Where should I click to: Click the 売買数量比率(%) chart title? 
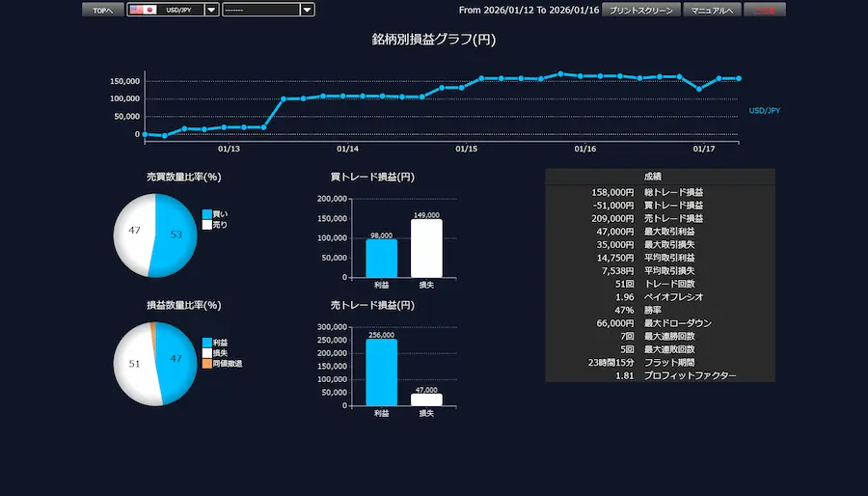click(x=184, y=178)
